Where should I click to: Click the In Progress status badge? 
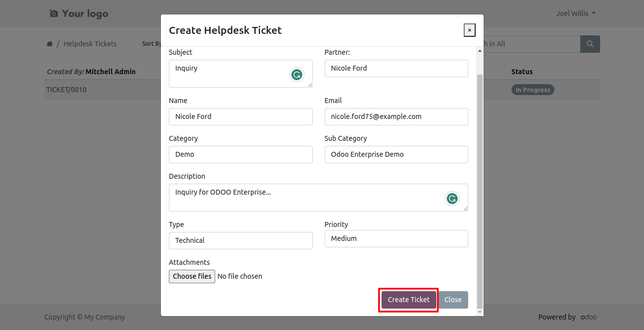point(532,90)
